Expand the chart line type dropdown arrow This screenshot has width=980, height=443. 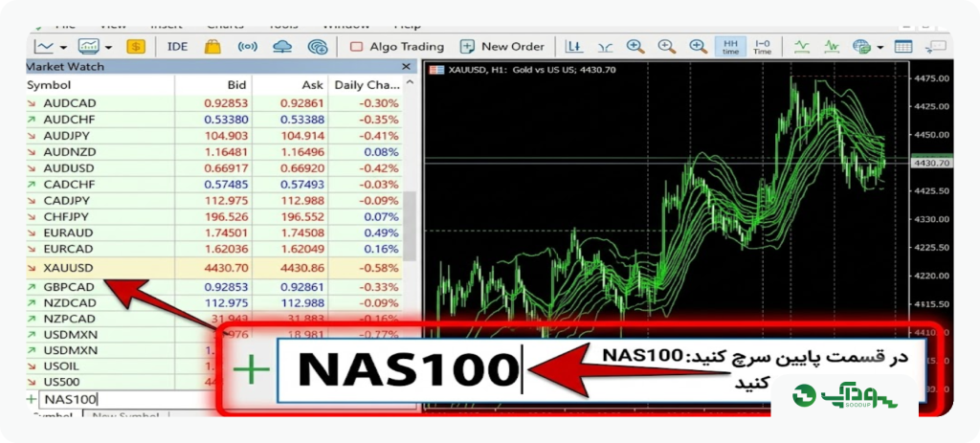point(63,48)
